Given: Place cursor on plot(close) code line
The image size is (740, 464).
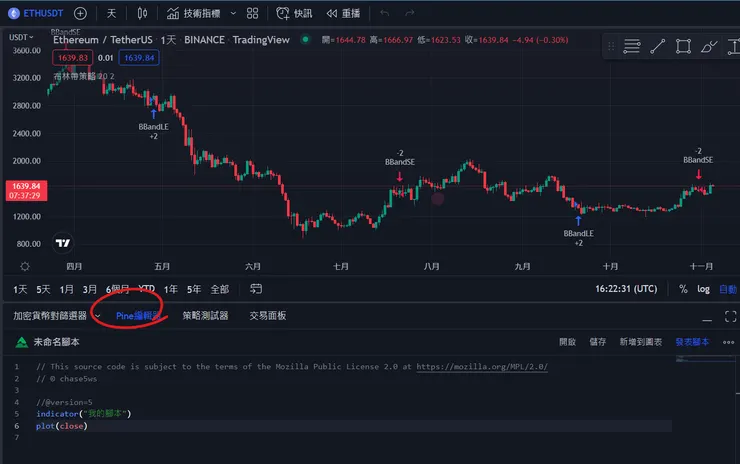Looking at the screenshot, I should [62, 426].
